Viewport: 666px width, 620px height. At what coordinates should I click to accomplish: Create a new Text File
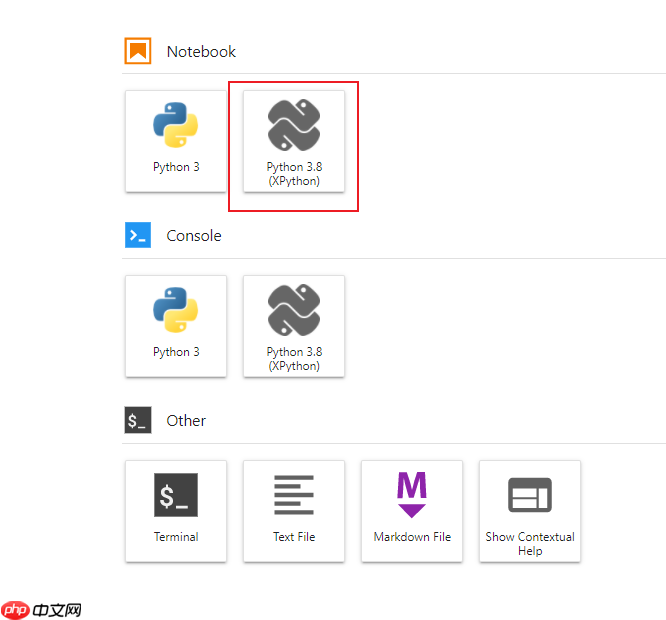coord(294,511)
